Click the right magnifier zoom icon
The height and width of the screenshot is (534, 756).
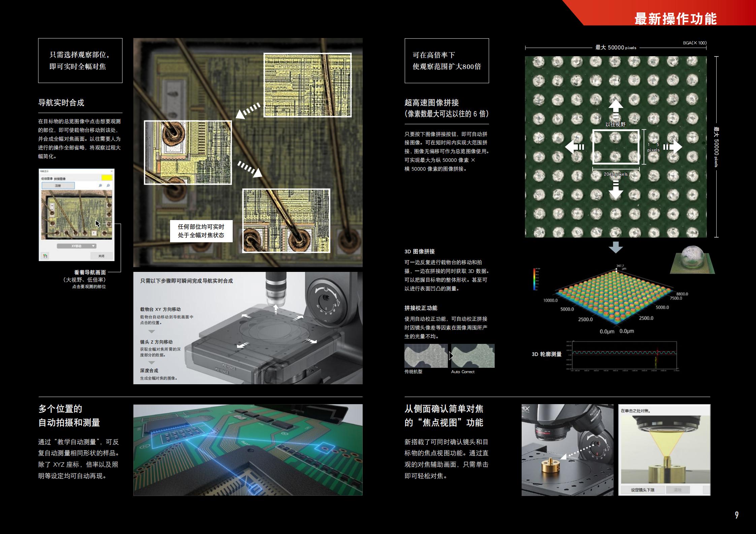coord(108,185)
